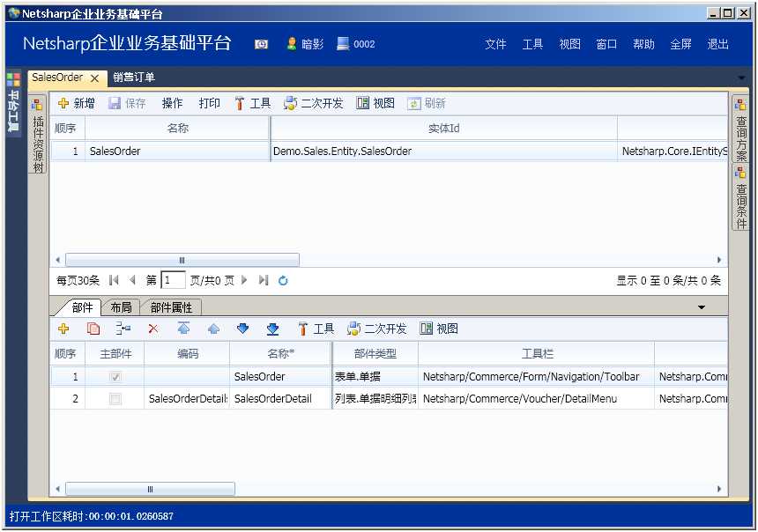Click the page number input field
This screenshot has width=758, height=532.
click(173, 280)
